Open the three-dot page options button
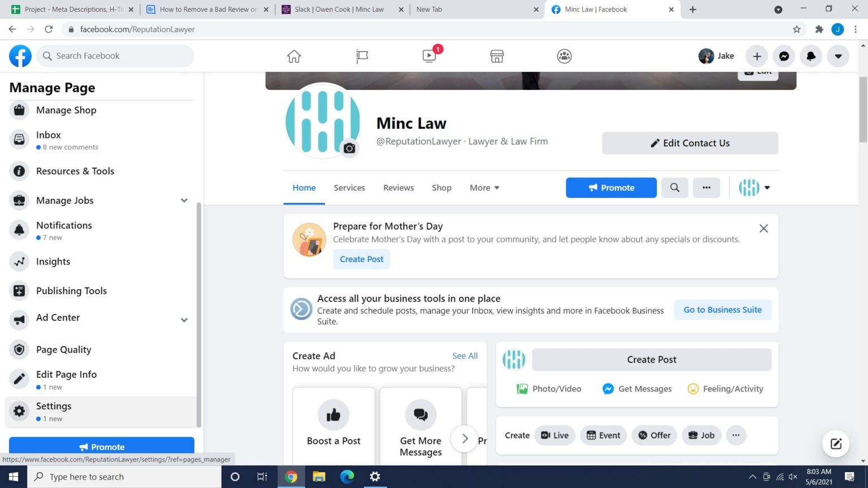868x488 pixels. 706,188
